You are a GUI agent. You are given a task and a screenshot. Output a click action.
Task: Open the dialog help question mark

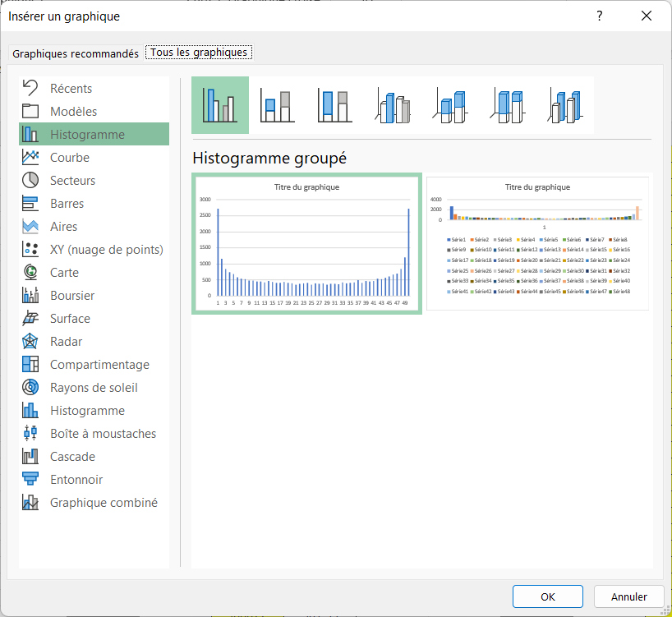(600, 16)
